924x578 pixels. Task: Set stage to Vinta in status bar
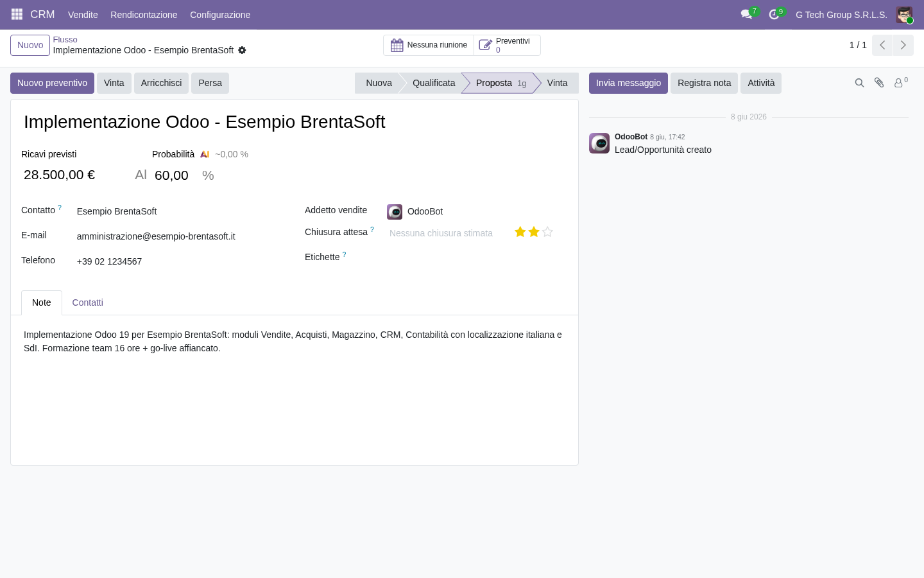(557, 83)
